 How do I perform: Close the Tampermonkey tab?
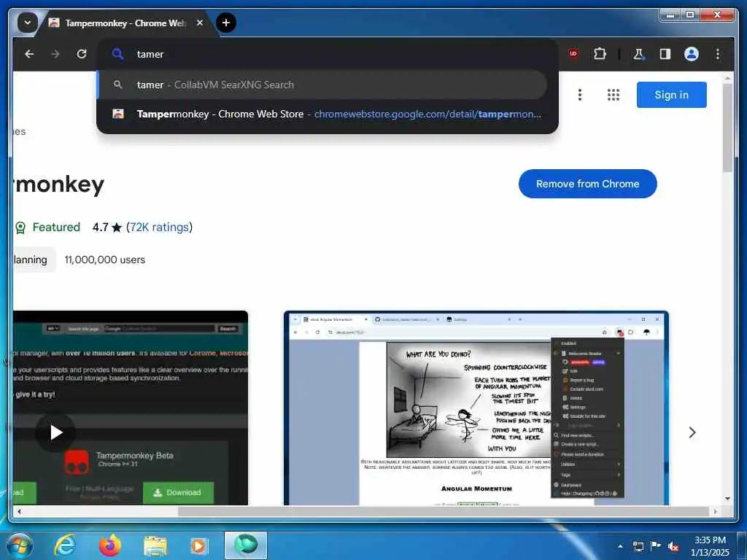(200, 23)
